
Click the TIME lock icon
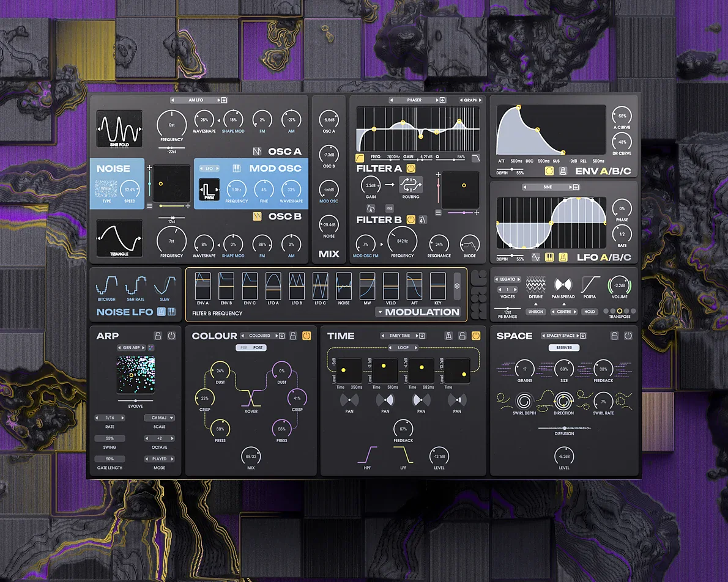(462, 336)
